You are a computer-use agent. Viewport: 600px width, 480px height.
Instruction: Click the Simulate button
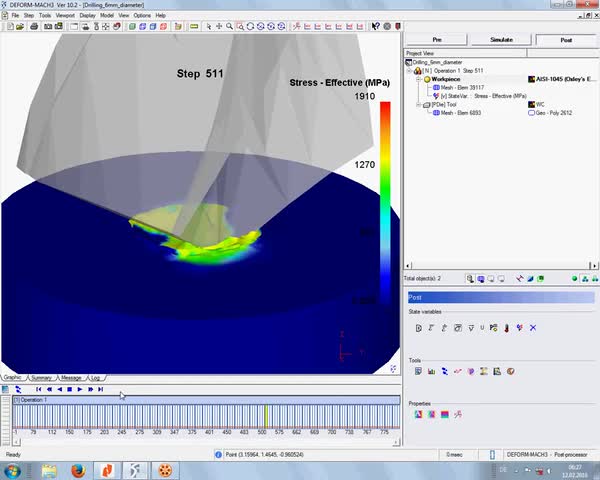tap(501, 40)
